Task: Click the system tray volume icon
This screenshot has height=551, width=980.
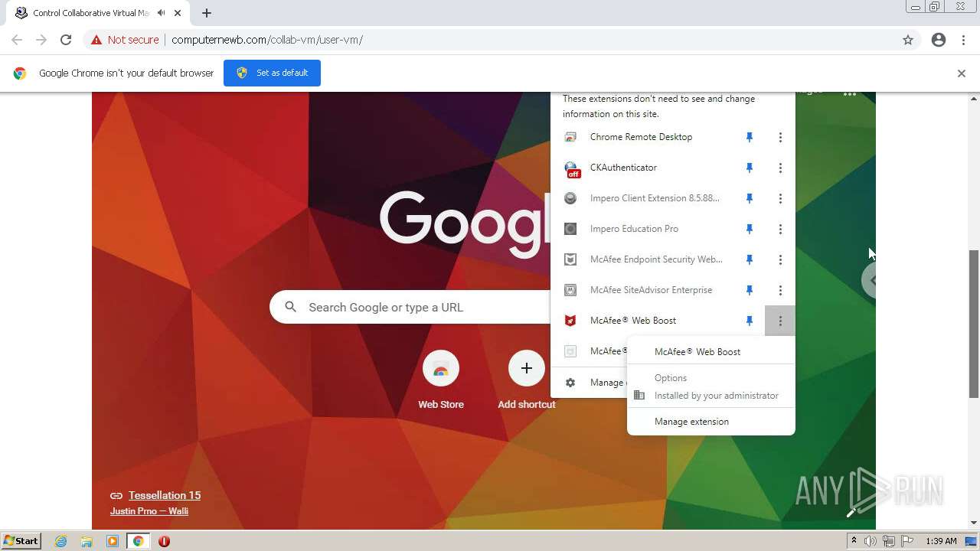Action: point(871,541)
